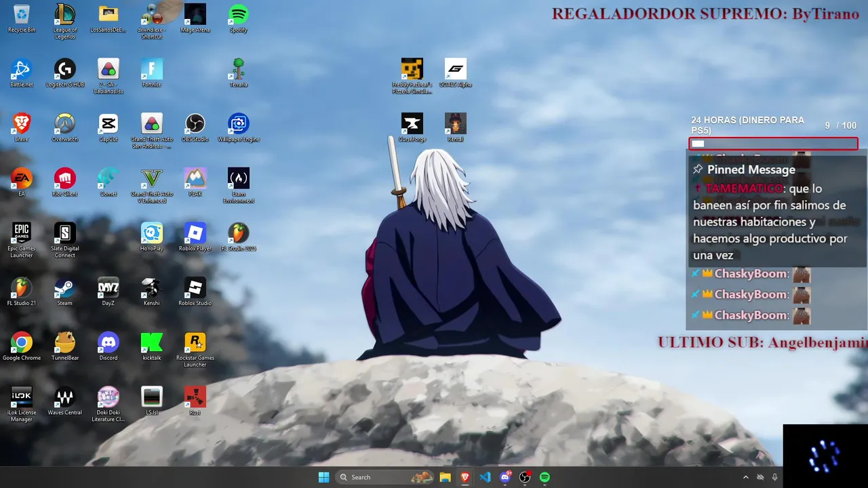Open Comet desktop icon
Screen dimensions: 868x488
point(108,182)
